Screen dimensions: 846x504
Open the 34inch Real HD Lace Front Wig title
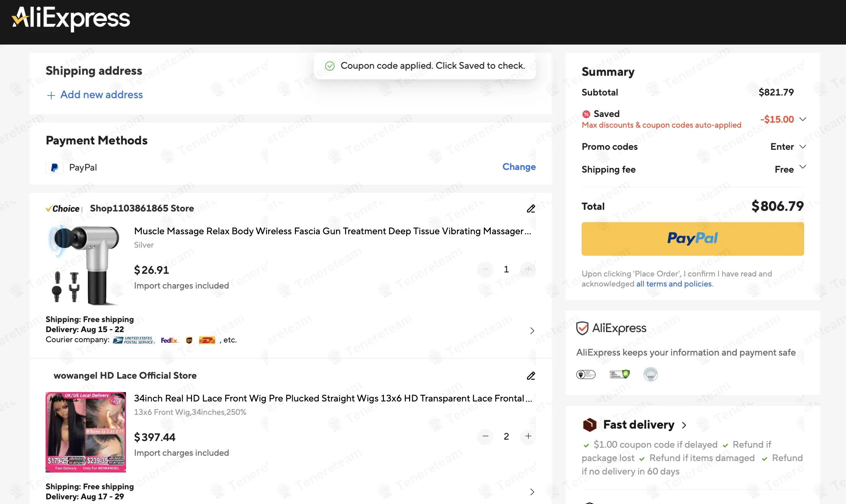point(333,398)
